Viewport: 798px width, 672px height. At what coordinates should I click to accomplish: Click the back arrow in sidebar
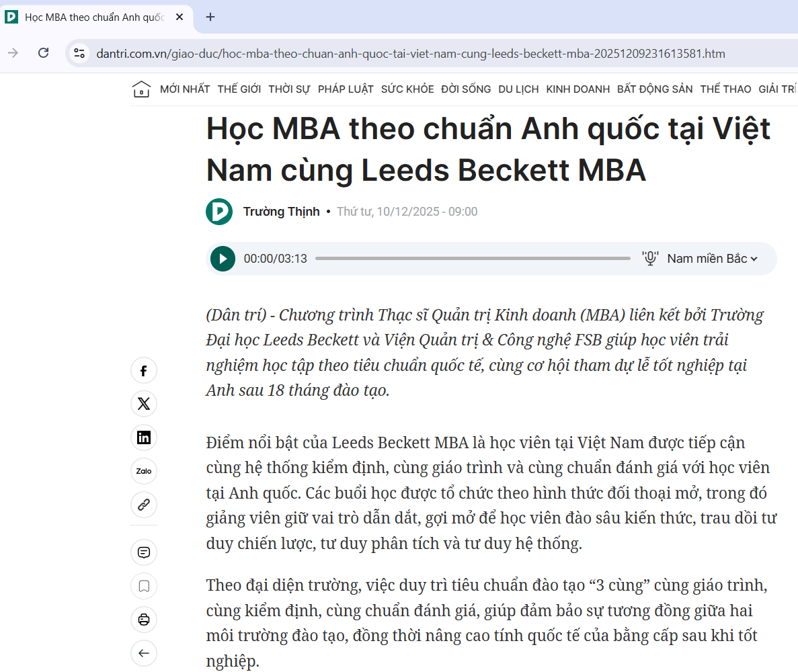point(144,653)
